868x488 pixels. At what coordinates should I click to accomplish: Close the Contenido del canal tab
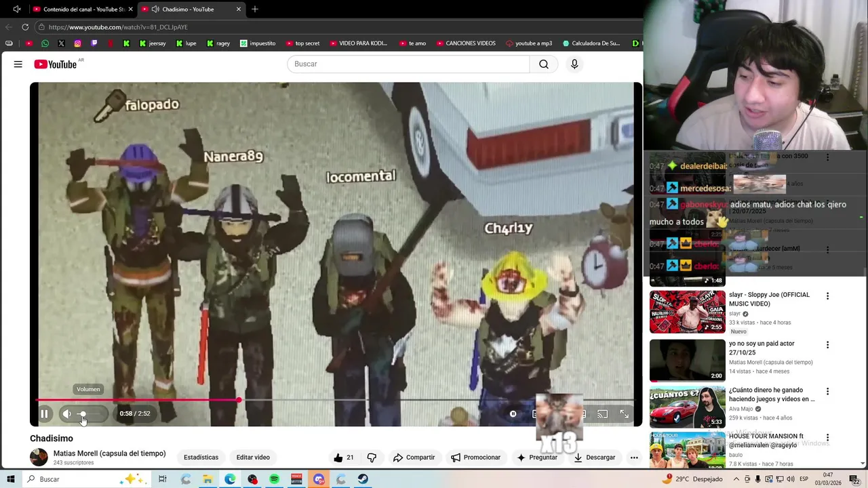(130, 9)
